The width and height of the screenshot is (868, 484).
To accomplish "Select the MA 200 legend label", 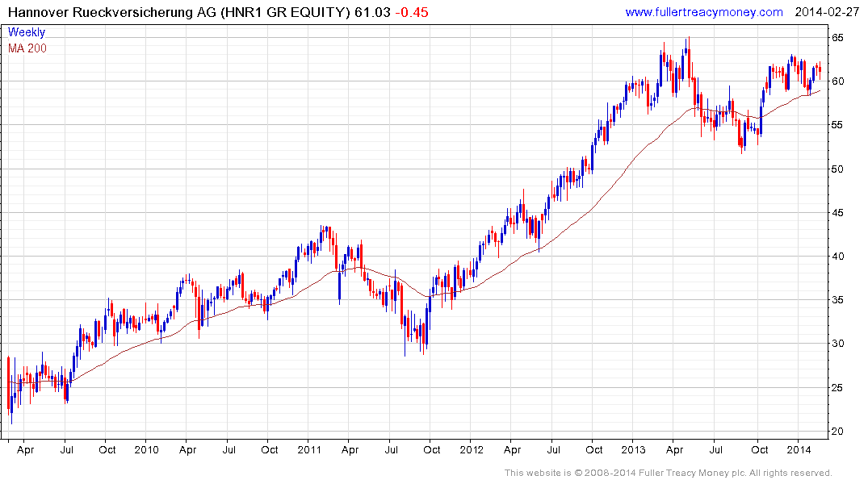I will (27, 48).
